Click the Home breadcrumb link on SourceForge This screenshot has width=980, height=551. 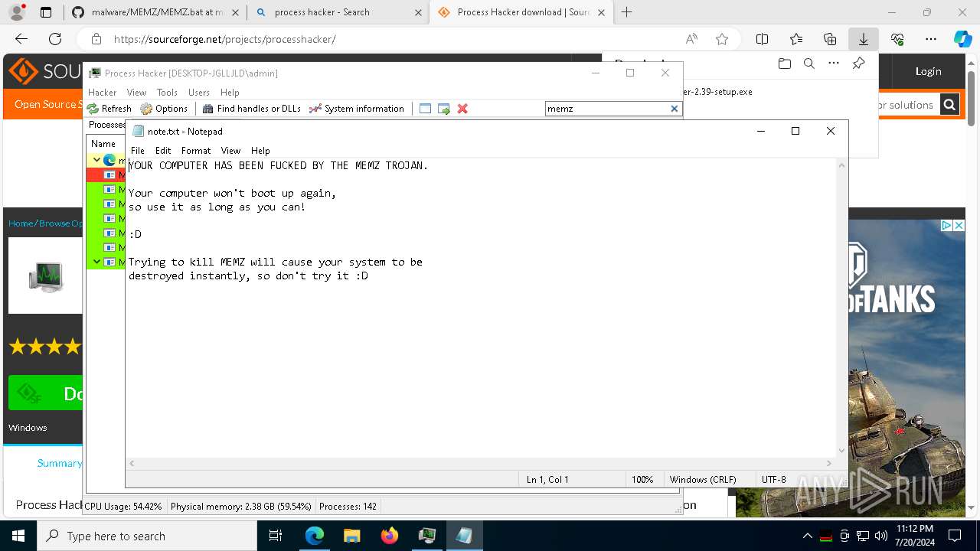pyautogui.click(x=21, y=223)
